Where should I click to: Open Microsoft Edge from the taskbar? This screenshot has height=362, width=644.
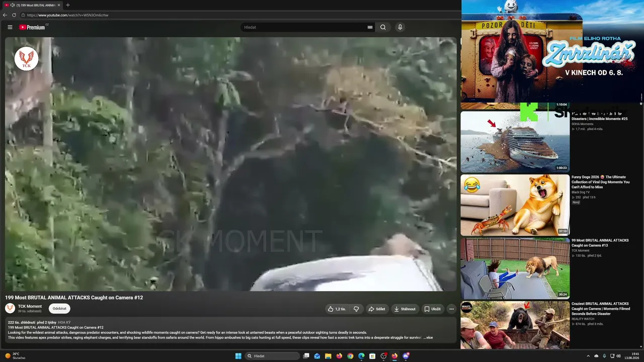pyautogui.click(x=361, y=356)
